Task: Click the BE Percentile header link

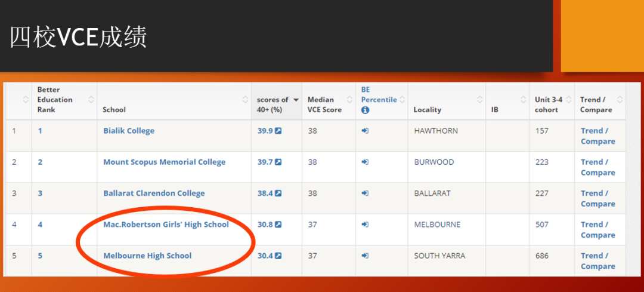Action: (379, 94)
